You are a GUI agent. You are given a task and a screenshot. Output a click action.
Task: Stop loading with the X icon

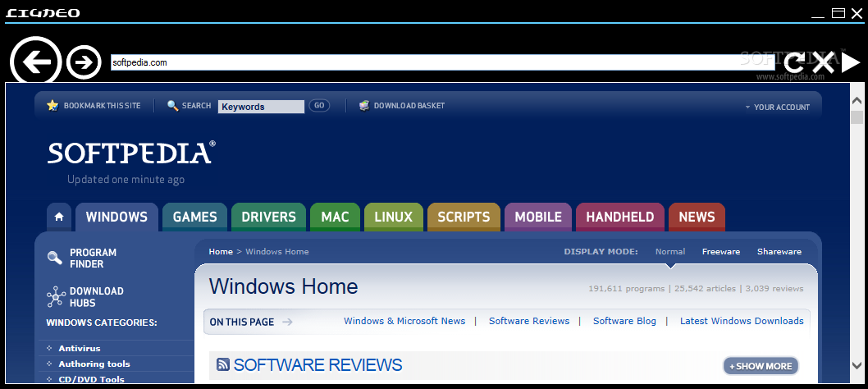click(823, 62)
